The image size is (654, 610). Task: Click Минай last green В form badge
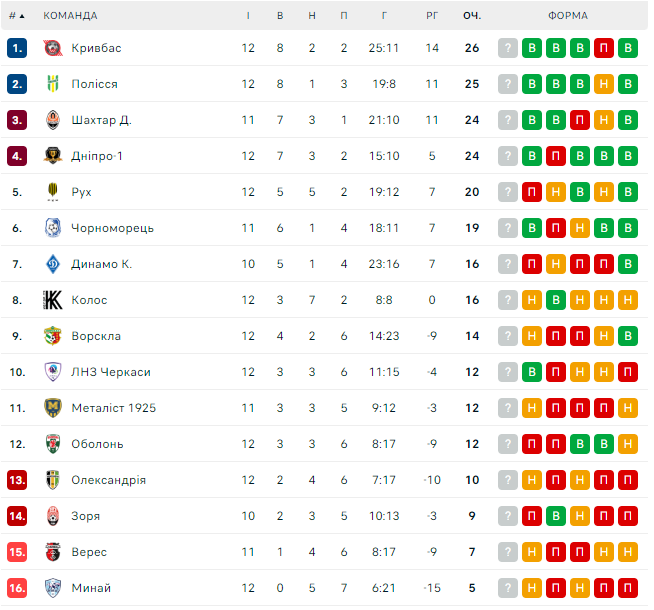click(x=628, y=588)
